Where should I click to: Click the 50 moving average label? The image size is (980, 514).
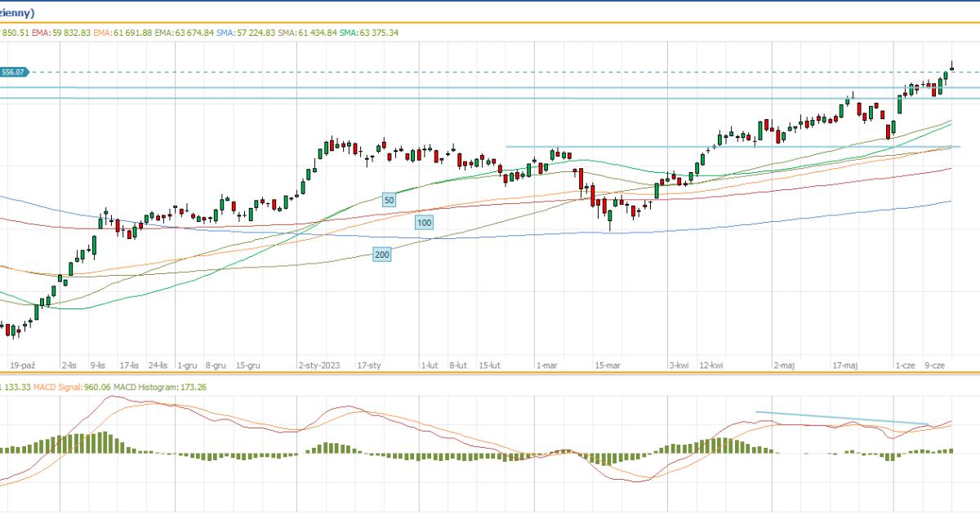(389, 199)
